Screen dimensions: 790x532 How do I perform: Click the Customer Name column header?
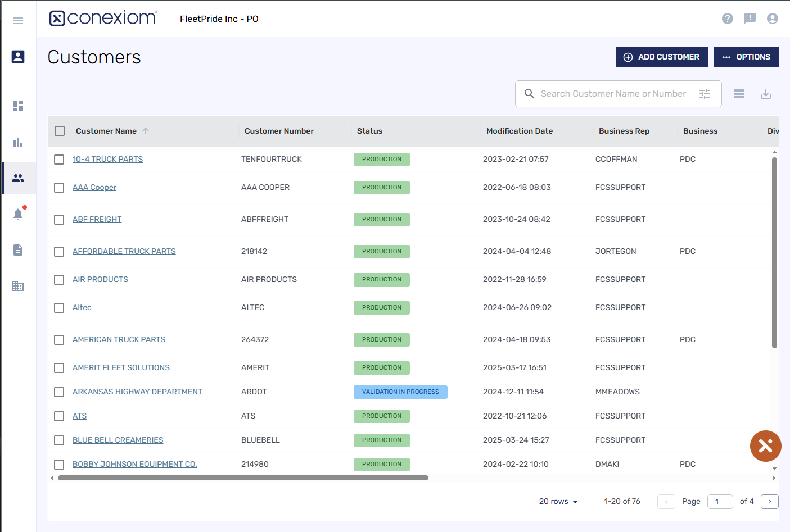(x=106, y=131)
